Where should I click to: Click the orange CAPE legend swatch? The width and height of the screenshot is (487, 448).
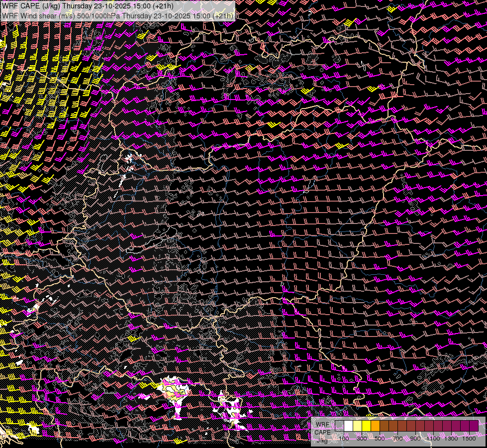tap(376, 426)
